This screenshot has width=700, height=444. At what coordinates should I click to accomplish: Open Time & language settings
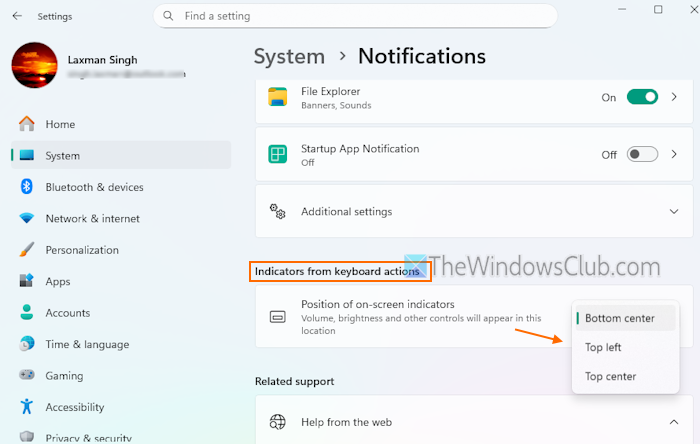click(x=121, y=344)
